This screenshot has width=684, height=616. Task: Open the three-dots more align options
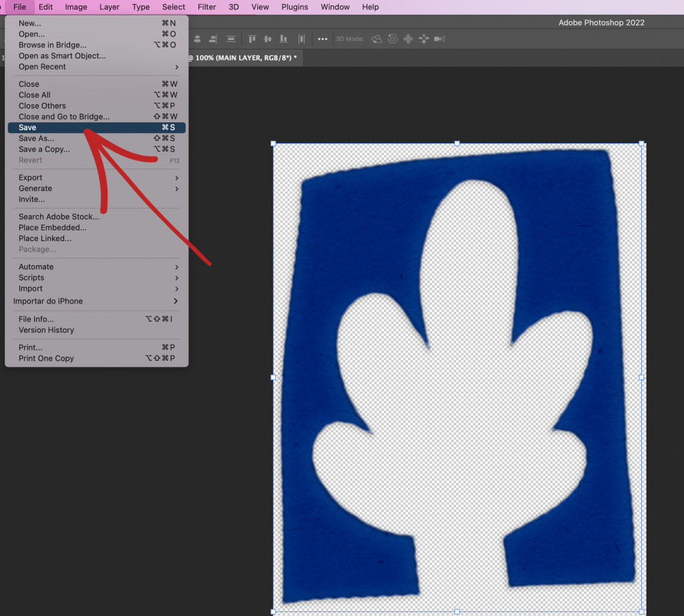323,39
